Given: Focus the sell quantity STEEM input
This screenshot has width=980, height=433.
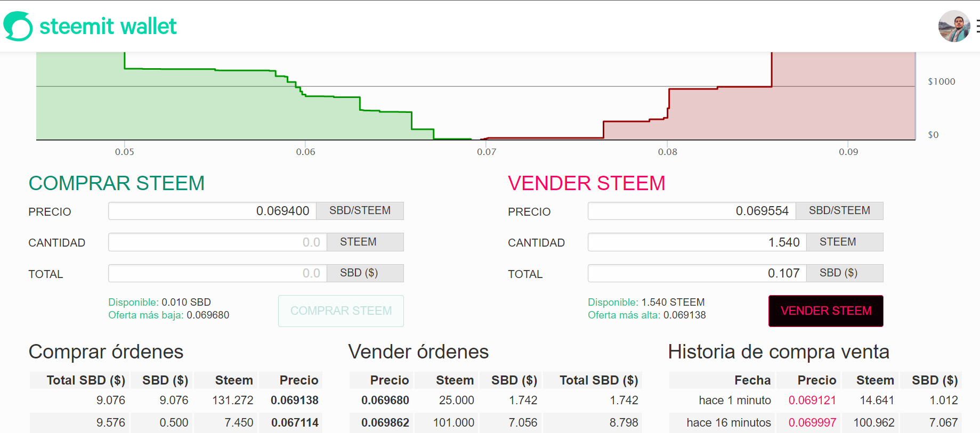Looking at the screenshot, I should 697,242.
